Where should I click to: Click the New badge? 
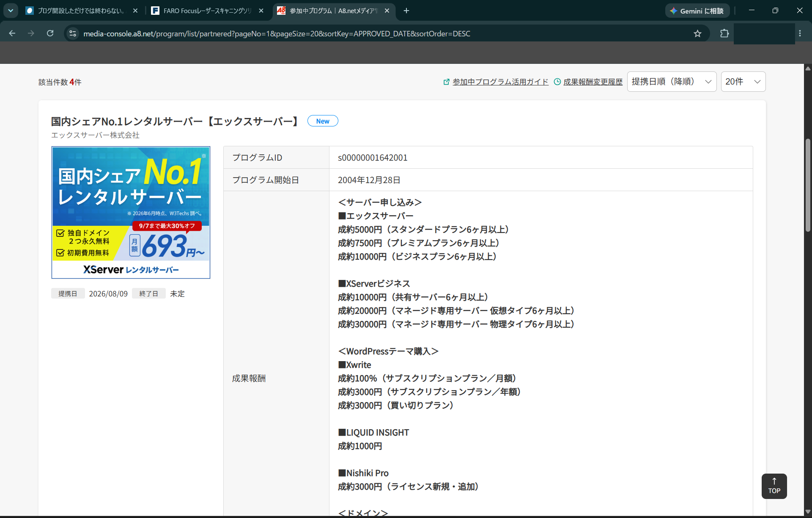pos(323,121)
